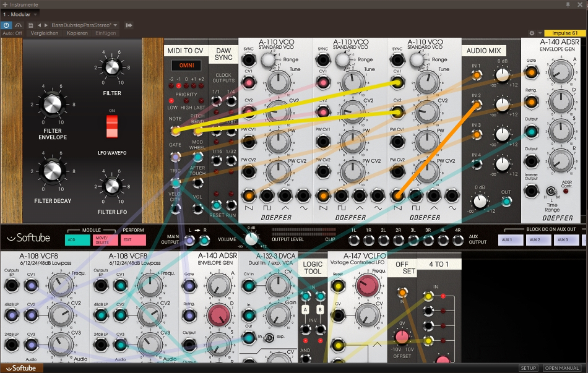Expand the dropdown arrow next to gear
This screenshot has width=588, height=373.
coord(540,33)
